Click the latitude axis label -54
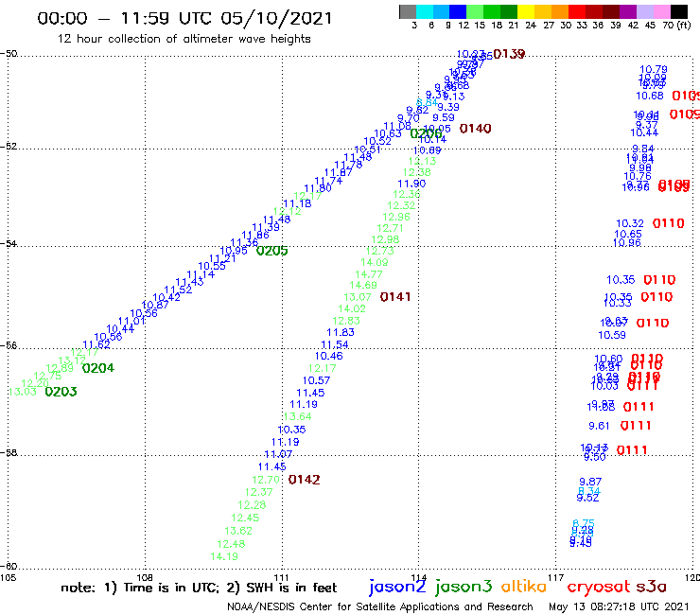The width and height of the screenshot is (700, 615). coord(9,244)
